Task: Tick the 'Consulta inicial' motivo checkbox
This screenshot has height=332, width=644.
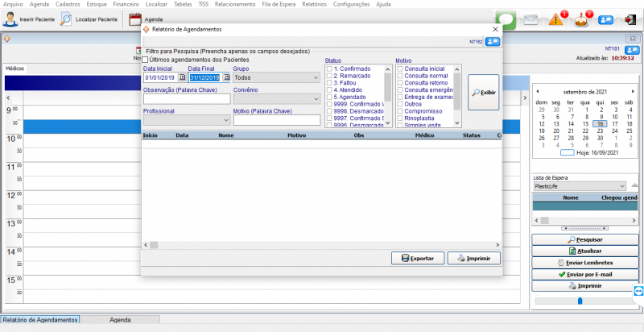Action: point(400,69)
